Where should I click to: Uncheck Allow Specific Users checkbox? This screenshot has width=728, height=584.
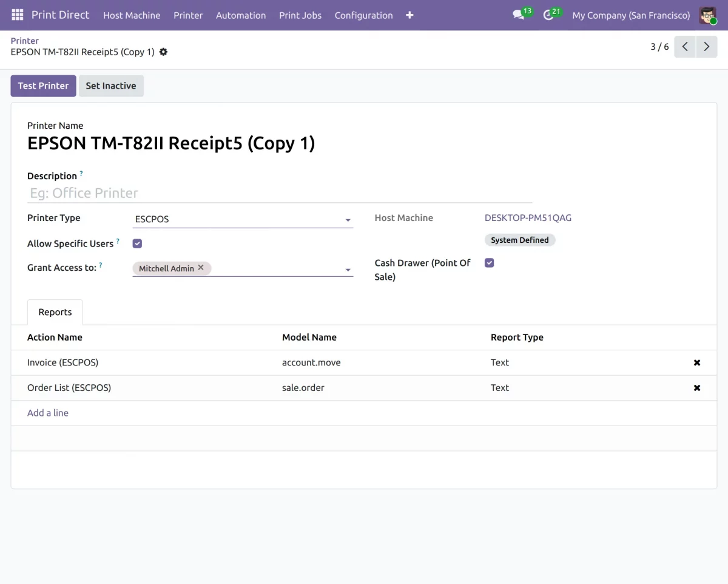[x=137, y=243]
